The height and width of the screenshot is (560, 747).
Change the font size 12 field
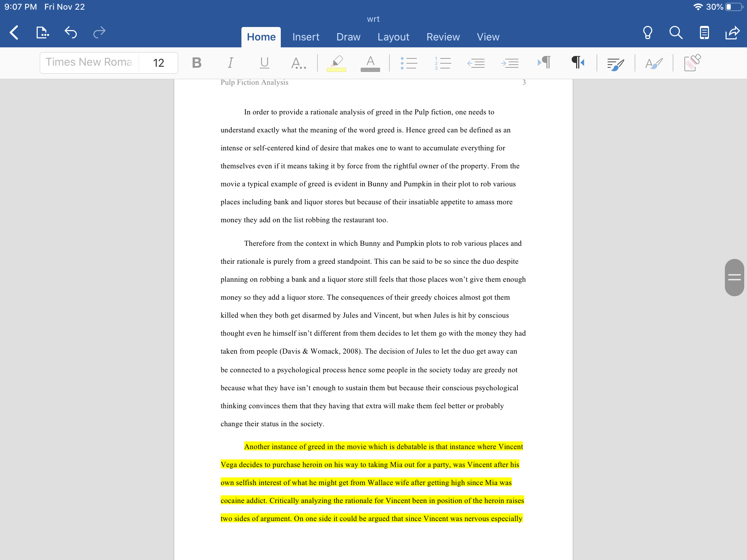(x=158, y=63)
